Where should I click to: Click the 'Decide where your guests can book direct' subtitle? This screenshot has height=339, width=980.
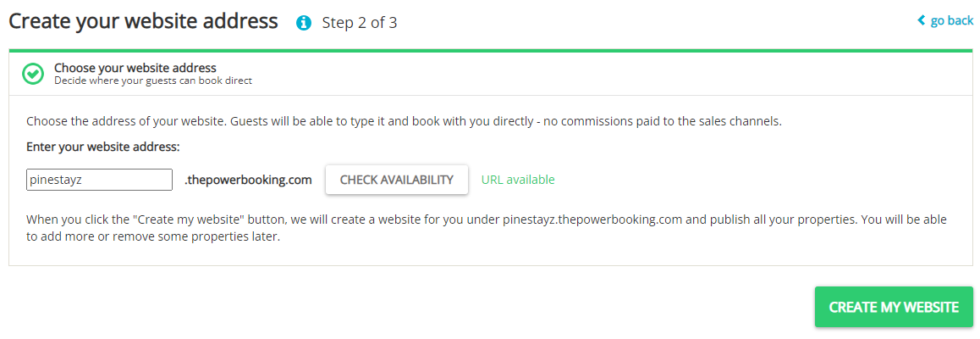pyautogui.click(x=153, y=81)
